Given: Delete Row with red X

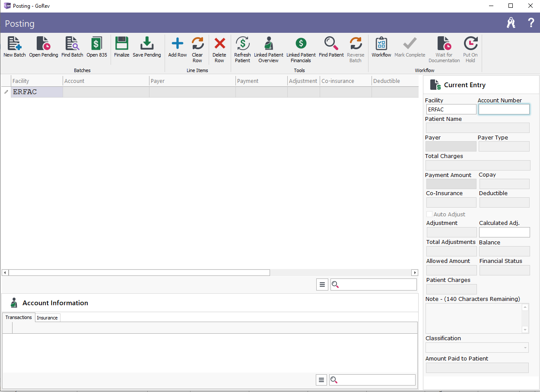Looking at the screenshot, I should point(219,50).
